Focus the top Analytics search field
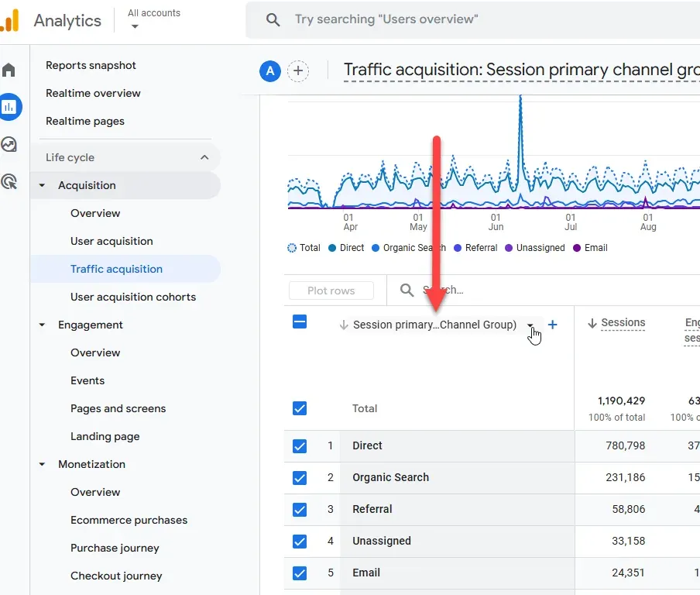 [473, 19]
